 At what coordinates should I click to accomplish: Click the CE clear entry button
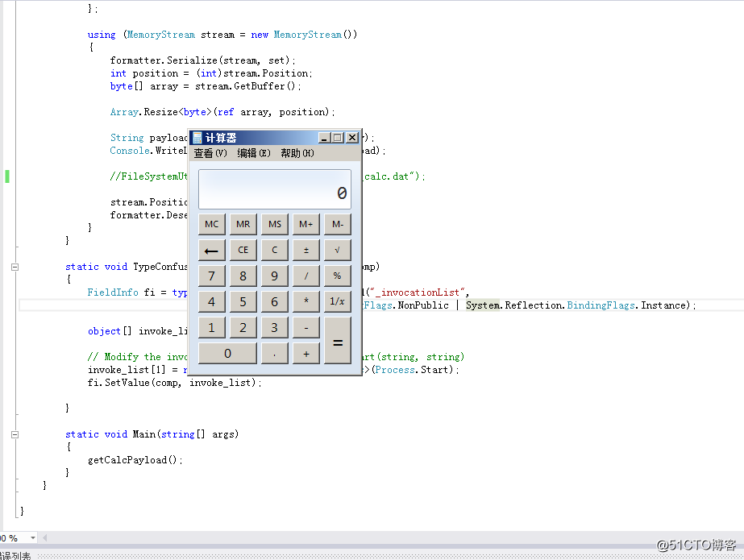coord(243,250)
